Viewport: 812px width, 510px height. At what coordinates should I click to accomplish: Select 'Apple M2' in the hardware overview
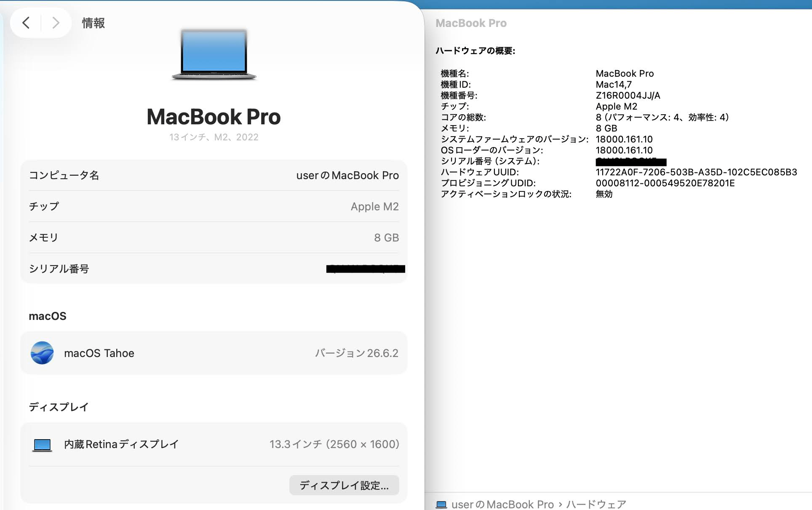[616, 107]
